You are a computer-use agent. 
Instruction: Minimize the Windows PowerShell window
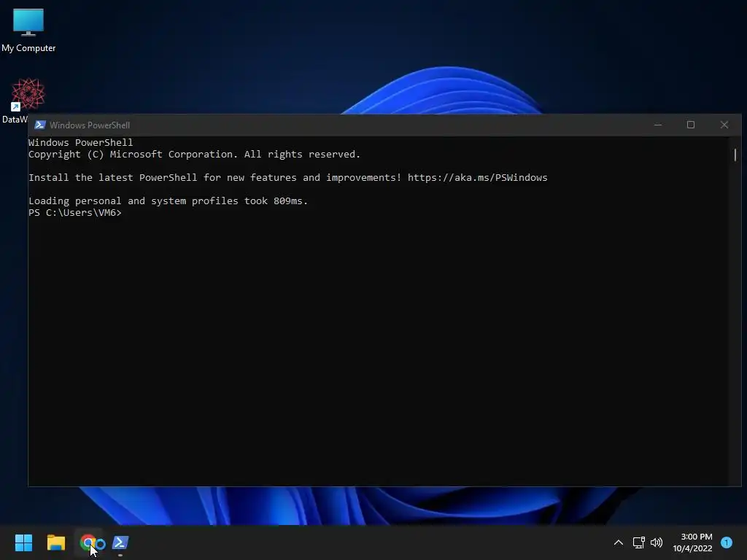pyautogui.click(x=658, y=125)
